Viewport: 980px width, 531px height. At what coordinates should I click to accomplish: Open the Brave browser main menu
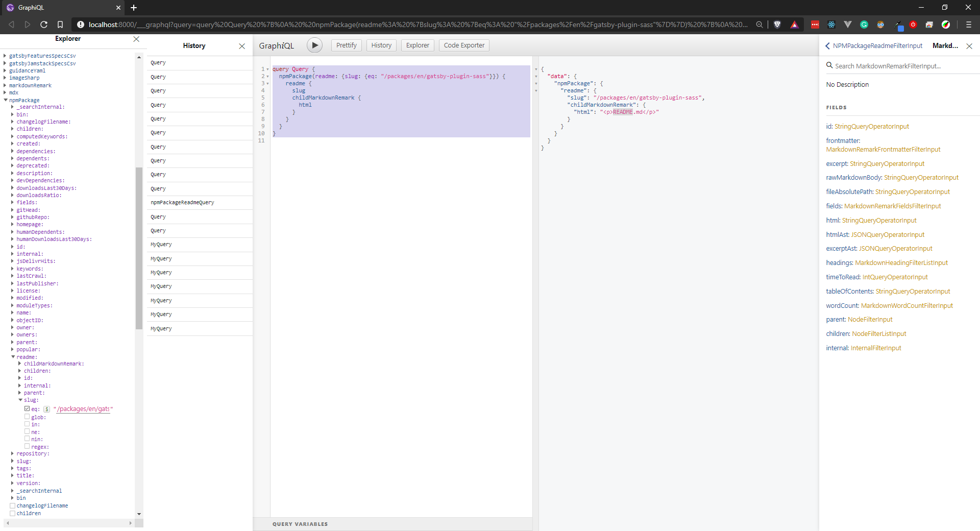969,25
